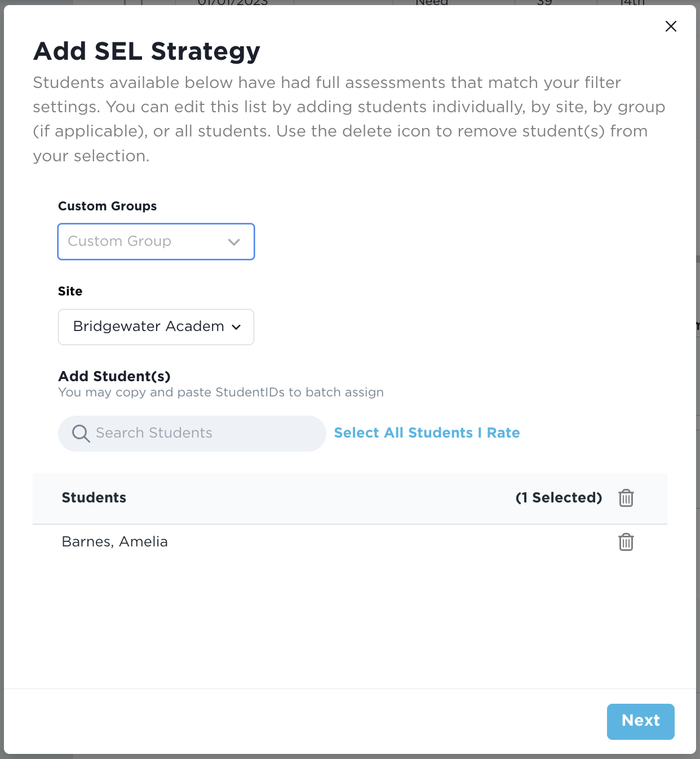
Task: Open the Site dropdown showing Bridgewater Academ
Action: tap(149, 326)
